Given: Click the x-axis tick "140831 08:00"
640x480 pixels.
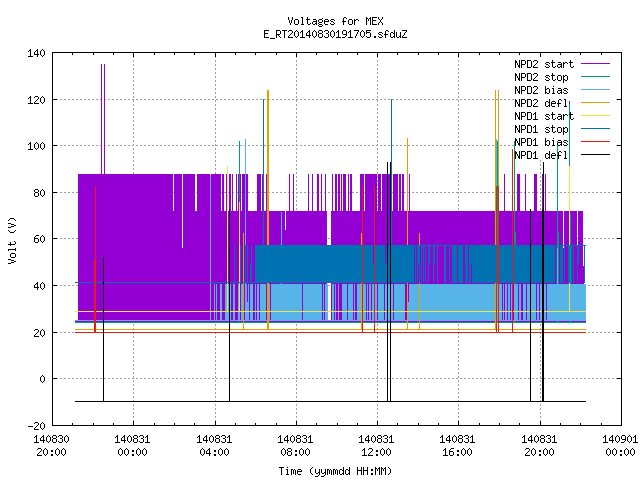Looking at the screenshot, I should coord(295,446).
